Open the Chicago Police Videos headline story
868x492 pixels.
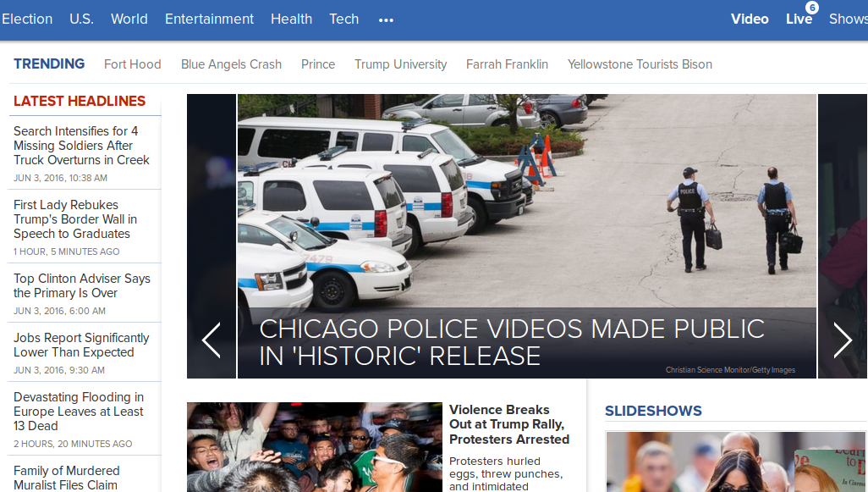click(511, 341)
